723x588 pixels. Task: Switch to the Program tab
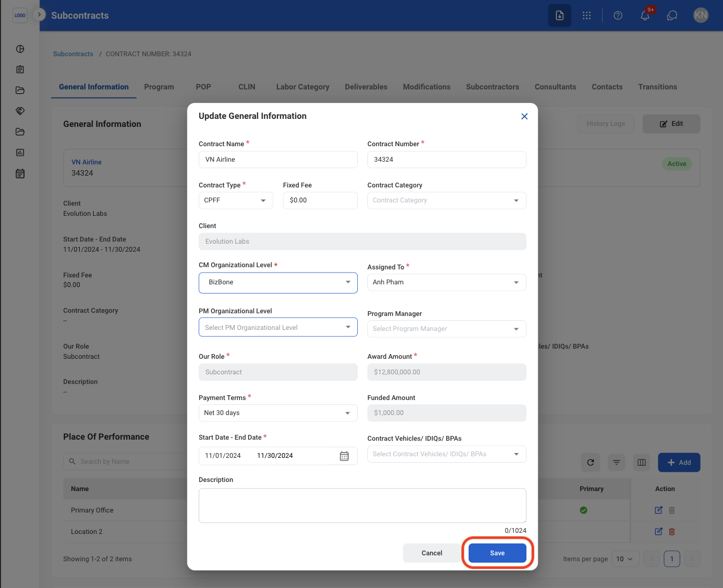tap(159, 87)
